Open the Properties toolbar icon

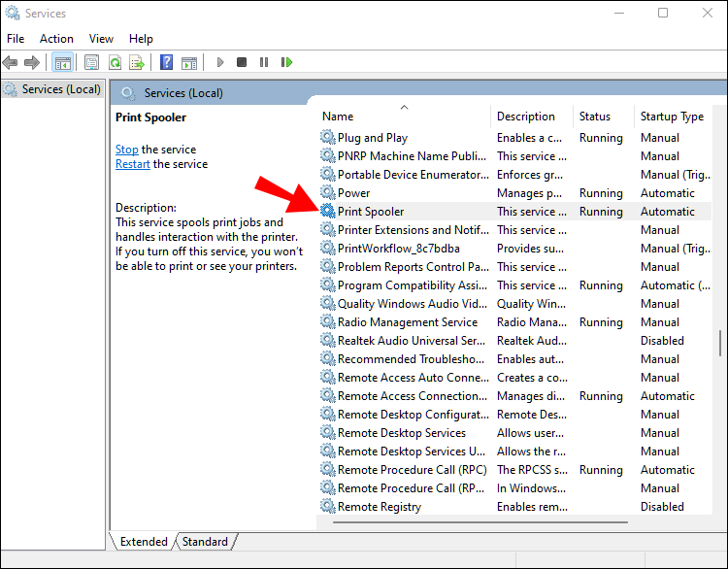[91, 62]
